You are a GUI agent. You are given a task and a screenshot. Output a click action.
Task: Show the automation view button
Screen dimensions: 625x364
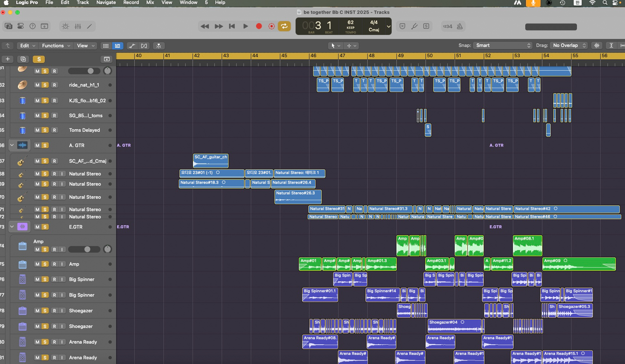point(132,46)
